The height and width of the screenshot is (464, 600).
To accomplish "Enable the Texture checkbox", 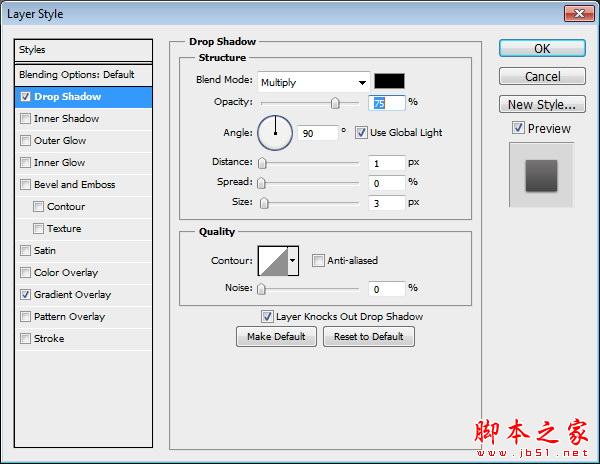I will coord(38,228).
